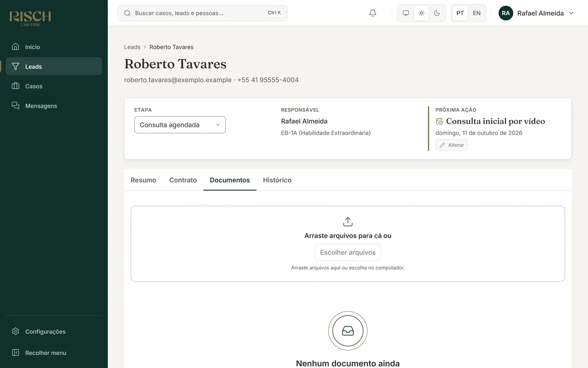588x368 pixels.
Task: Click the upload arrow icon
Action: (348, 222)
